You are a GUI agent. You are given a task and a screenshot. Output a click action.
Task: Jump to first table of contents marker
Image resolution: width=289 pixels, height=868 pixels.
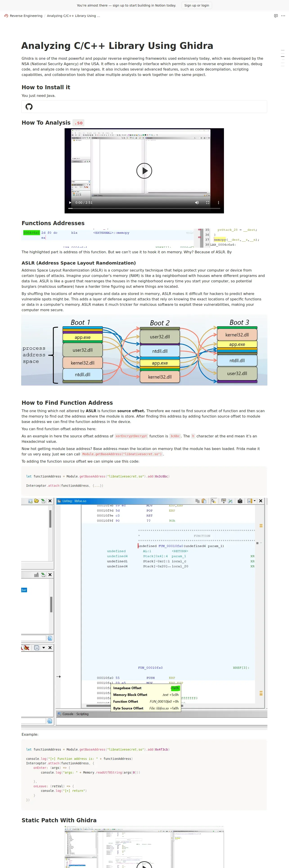coord(283,50)
